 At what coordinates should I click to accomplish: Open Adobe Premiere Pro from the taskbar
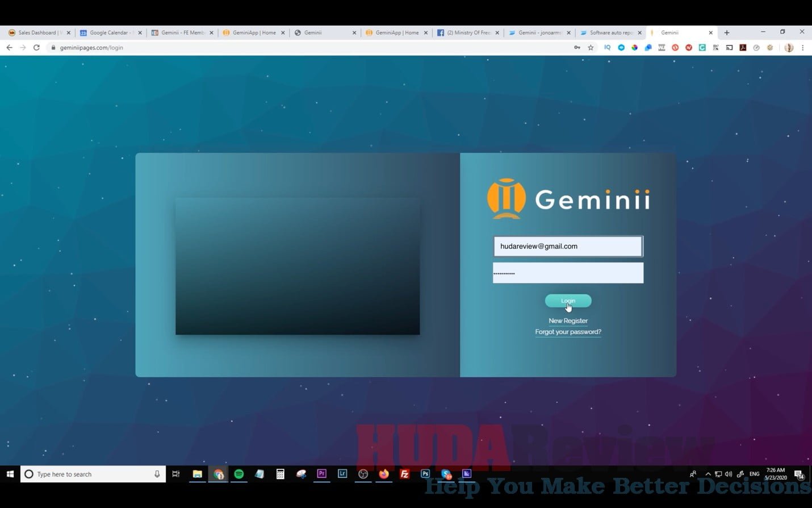click(x=321, y=473)
